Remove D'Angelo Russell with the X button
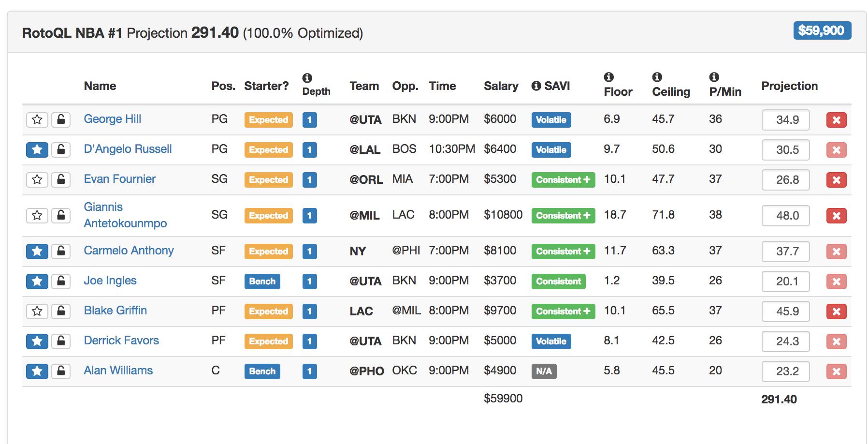This screenshot has height=444, width=868. tap(837, 150)
